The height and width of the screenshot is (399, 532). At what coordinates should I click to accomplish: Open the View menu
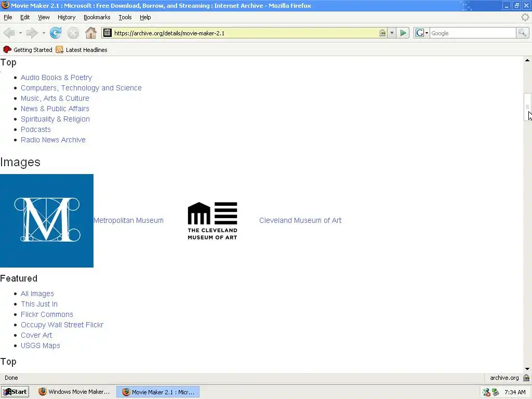coord(44,17)
